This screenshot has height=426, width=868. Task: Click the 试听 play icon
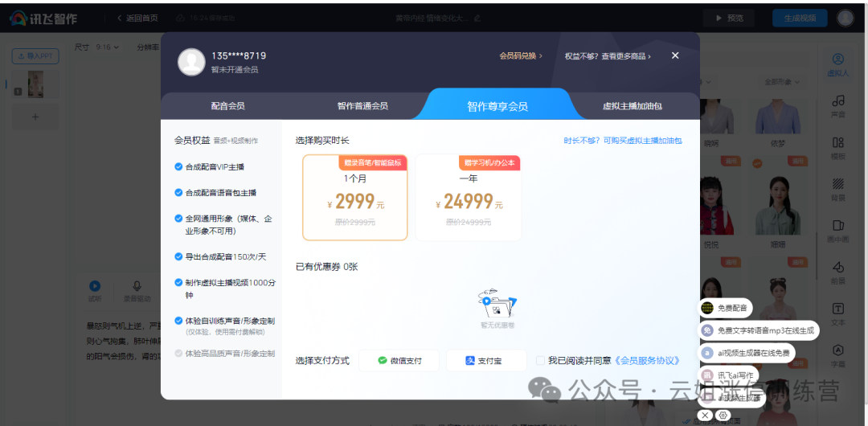coord(95,286)
